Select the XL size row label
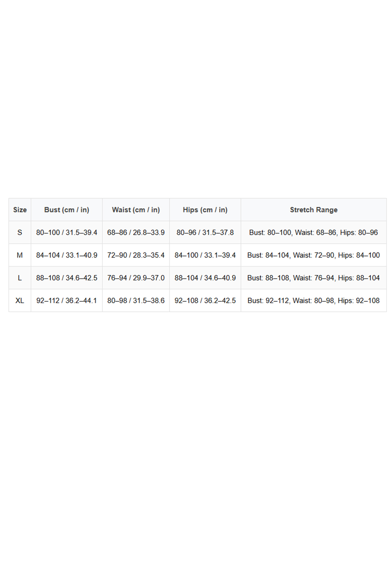 click(x=20, y=300)
